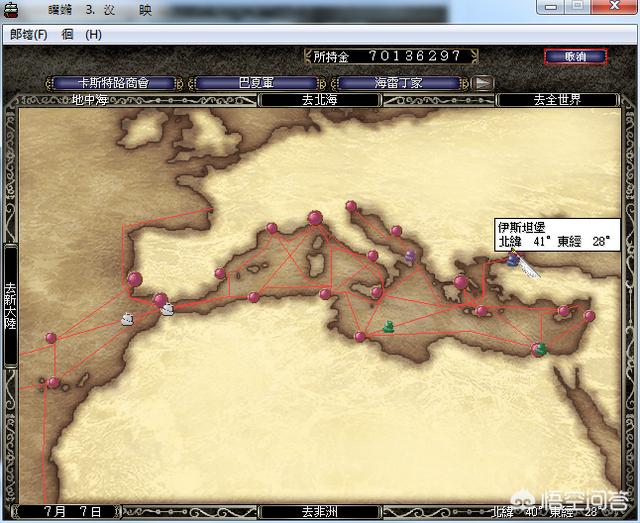Image resolution: width=640 pixels, height=523 pixels.
Task: Show the 海雷丁家 faction tab
Action: 400,83
